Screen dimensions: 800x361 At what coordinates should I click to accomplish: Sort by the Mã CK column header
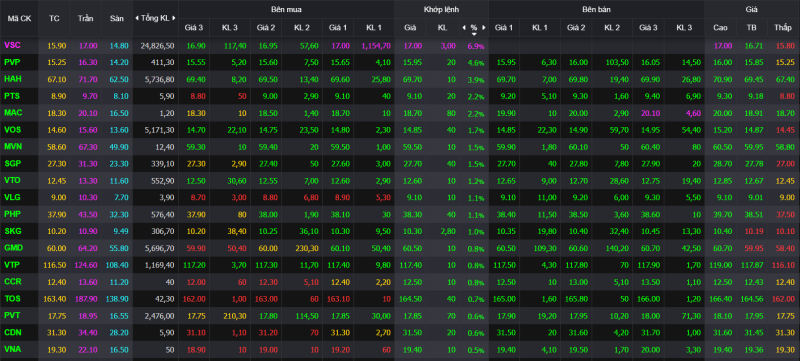pyautogui.click(x=19, y=18)
